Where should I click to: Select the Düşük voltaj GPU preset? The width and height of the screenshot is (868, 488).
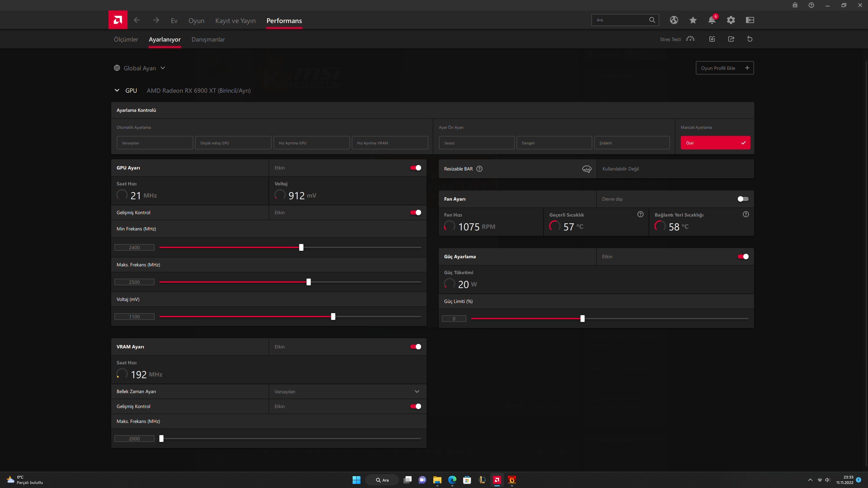[x=233, y=143]
